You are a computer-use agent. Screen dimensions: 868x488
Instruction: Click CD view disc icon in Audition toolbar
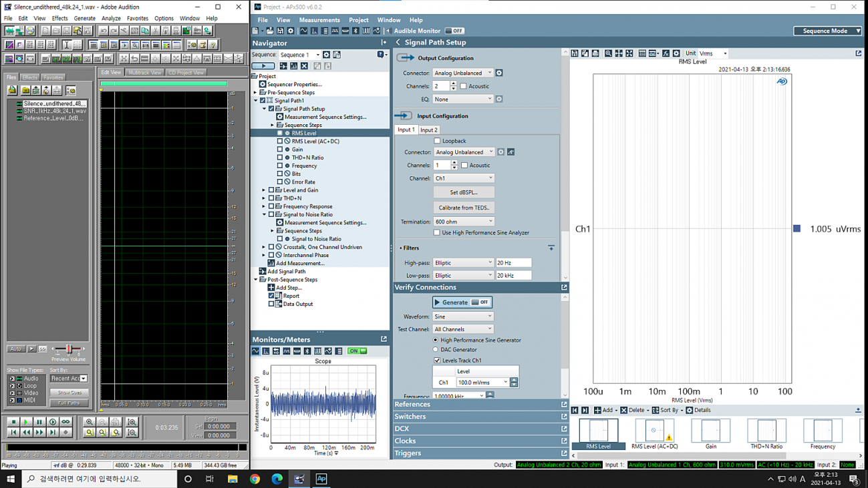(30, 31)
